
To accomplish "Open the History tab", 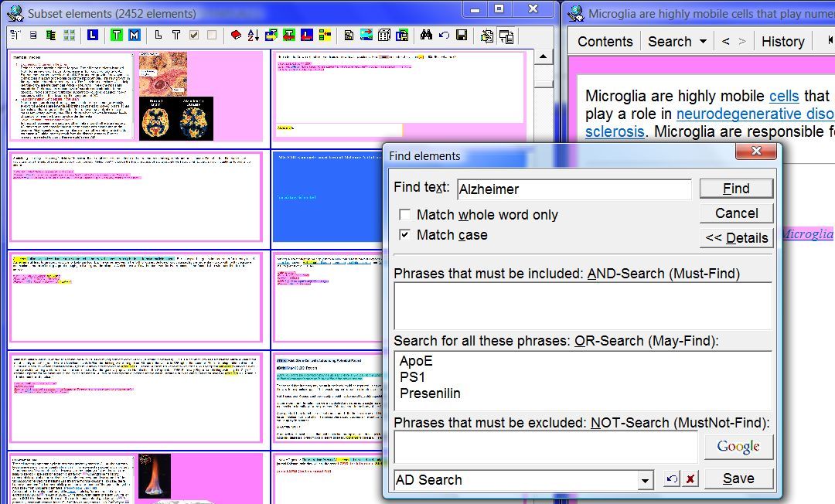I will [782, 42].
